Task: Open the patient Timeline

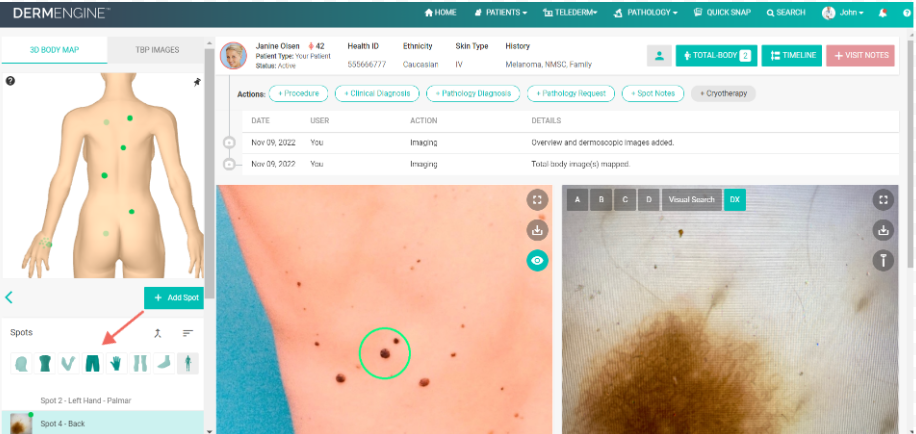Action: pos(792,55)
